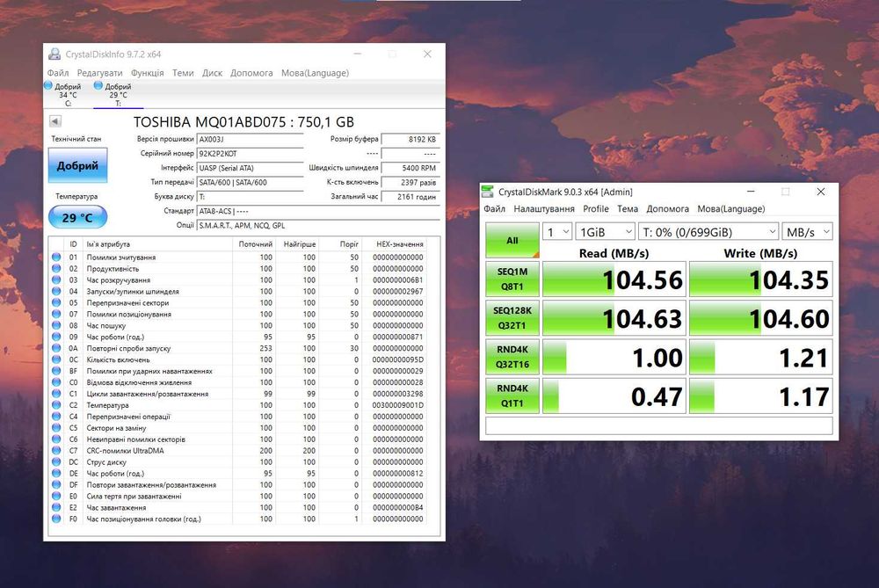879x588 pixels.
Task: Click status orb for row BF
Action: click(x=56, y=371)
